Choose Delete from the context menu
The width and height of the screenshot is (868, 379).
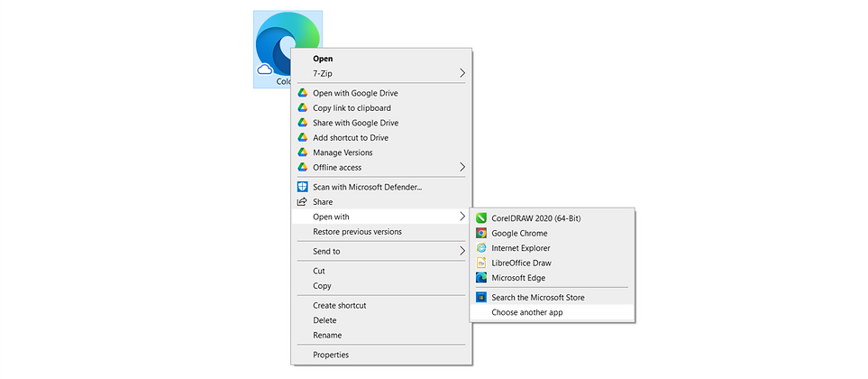(x=381, y=320)
